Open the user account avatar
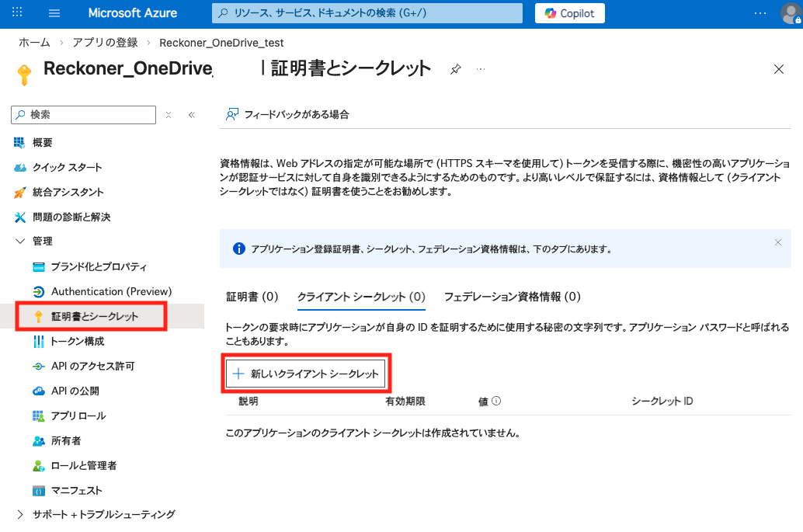The width and height of the screenshot is (803, 532). point(791,13)
